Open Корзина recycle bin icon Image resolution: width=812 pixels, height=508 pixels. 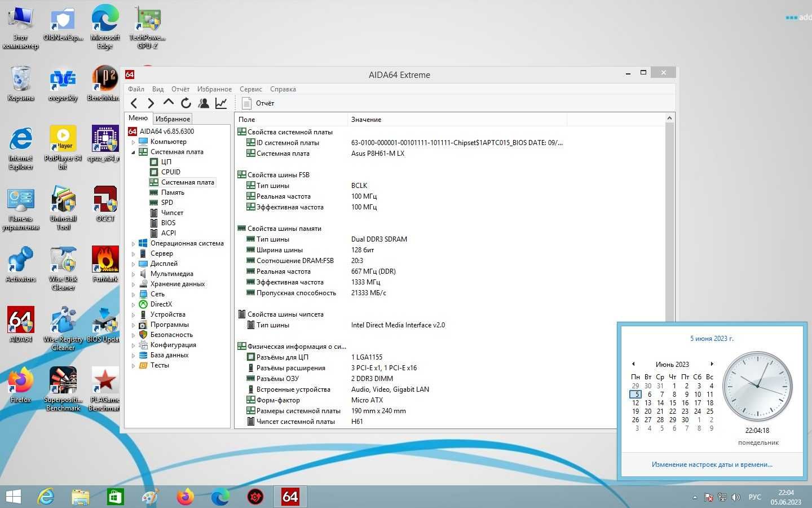click(x=21, y=83)
